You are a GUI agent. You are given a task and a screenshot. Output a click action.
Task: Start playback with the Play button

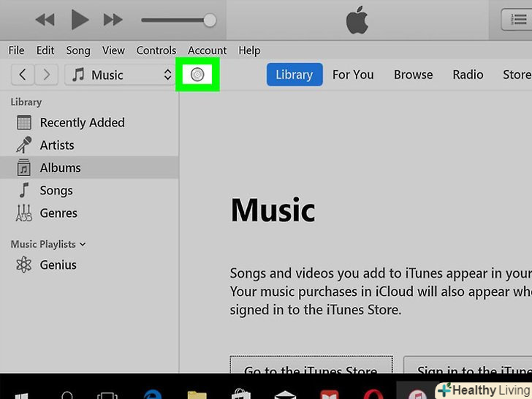point(80,19)
